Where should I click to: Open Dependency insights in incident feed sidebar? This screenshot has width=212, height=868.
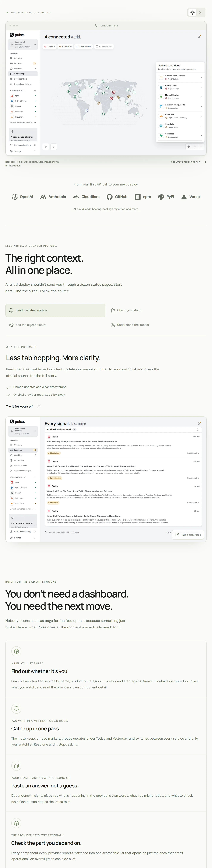coord(23,471)
